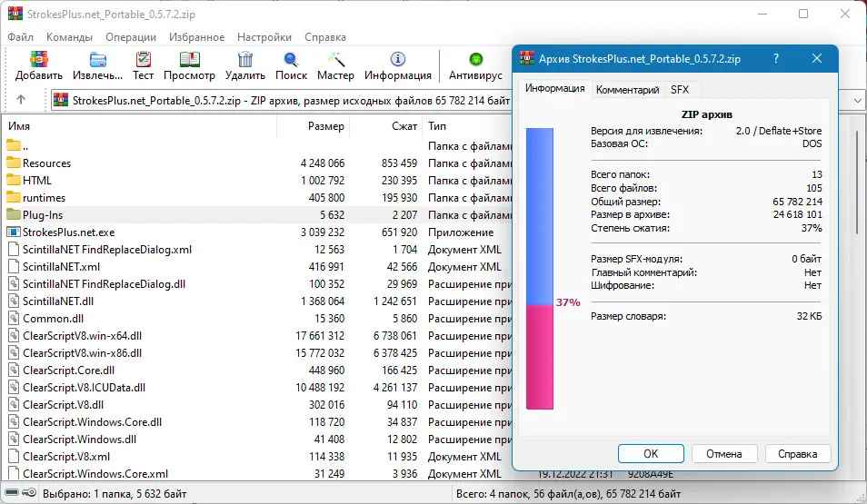867x504 pixels.
Task: Close the archive information dialog
Action: pos(817,59)
